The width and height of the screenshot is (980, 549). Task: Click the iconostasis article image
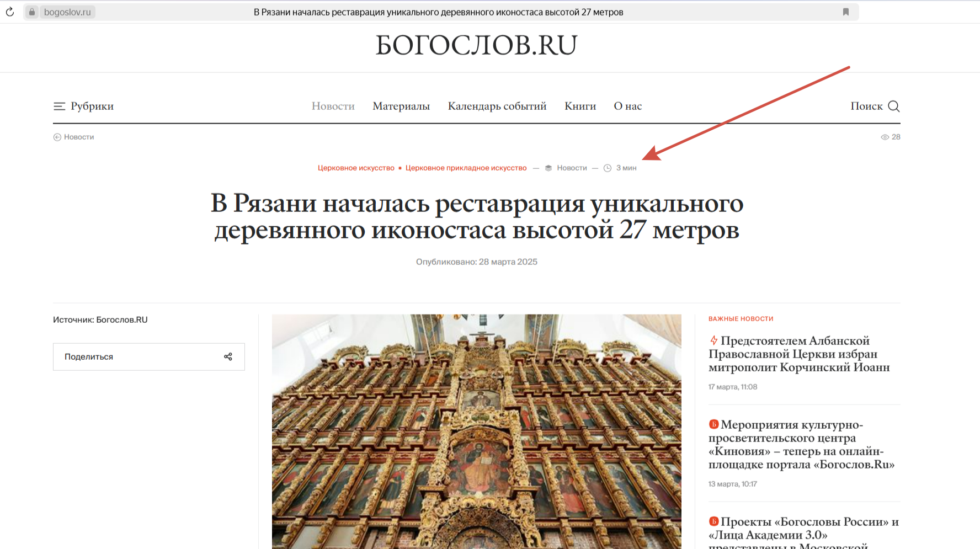coord(476,431)
